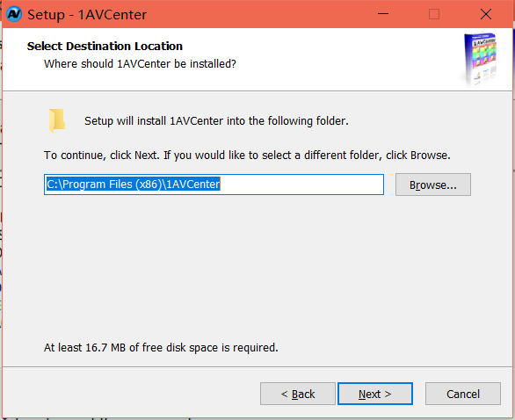This screenshot has width=515, height=420.
Task: Close the Setup - 1AVCenter window
Action: point(486,14)
